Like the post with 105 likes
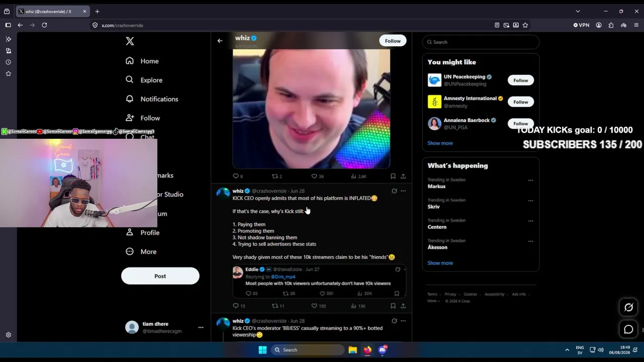The height and width of the screenshot is (362, 644). click(318, 306)
